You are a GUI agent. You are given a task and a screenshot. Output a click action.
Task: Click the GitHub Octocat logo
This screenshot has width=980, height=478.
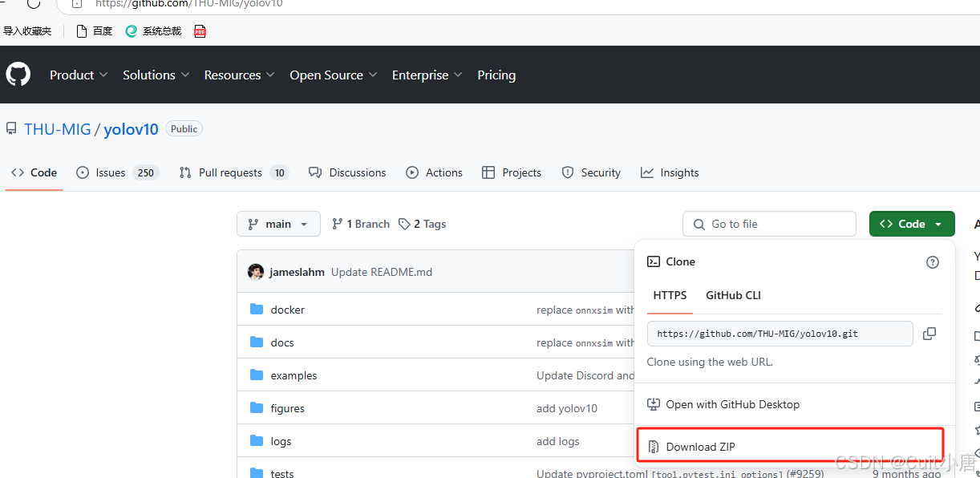click(x=18, y=75)
